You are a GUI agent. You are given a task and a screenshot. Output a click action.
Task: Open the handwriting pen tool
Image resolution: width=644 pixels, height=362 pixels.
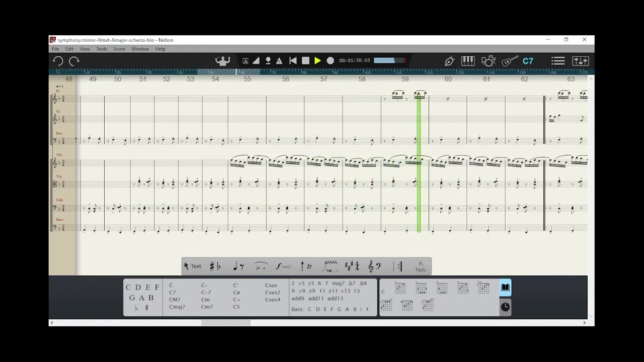pyautogui.click(x=449, y=61)
